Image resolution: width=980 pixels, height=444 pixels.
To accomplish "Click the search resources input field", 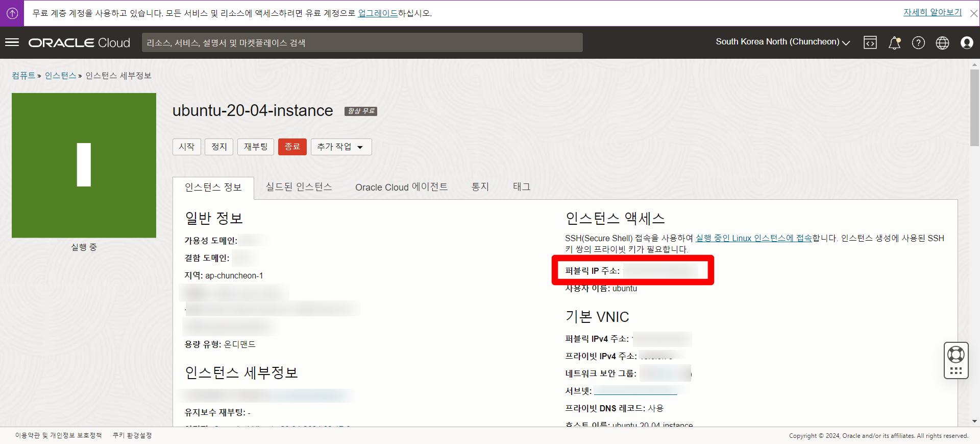I will 362,42.
